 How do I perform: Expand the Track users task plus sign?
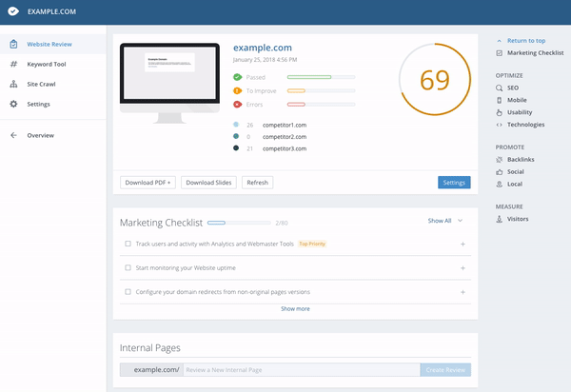(463, 245)
